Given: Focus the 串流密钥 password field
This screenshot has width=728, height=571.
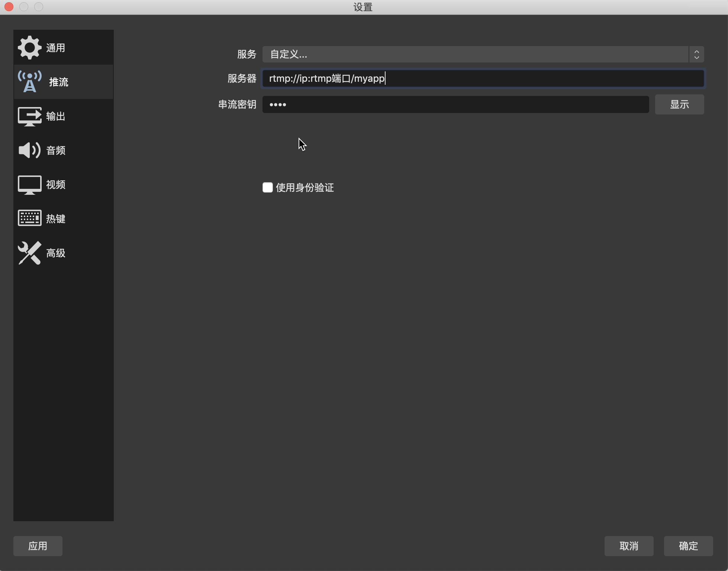Looking at the screenshot, I should [455, 104].
